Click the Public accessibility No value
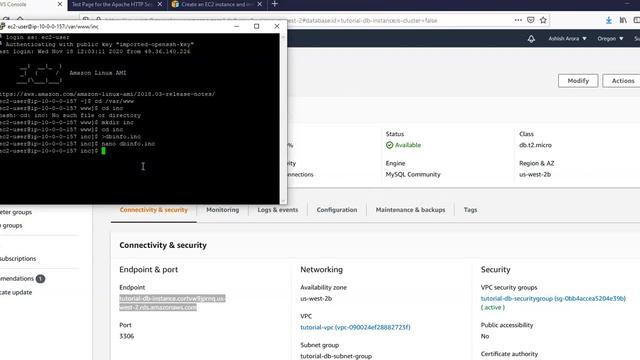640x360 pixels. pyautogui.click(x=485, y=336)
